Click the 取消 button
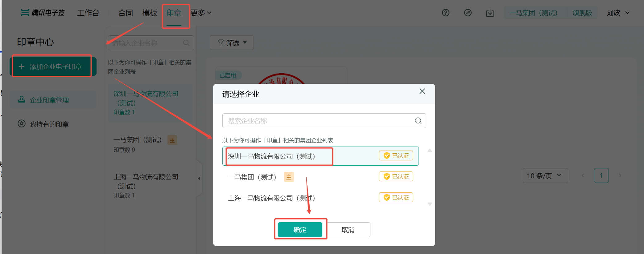Image resolution: width=644 pixels, height=254 pixels. 348,230
